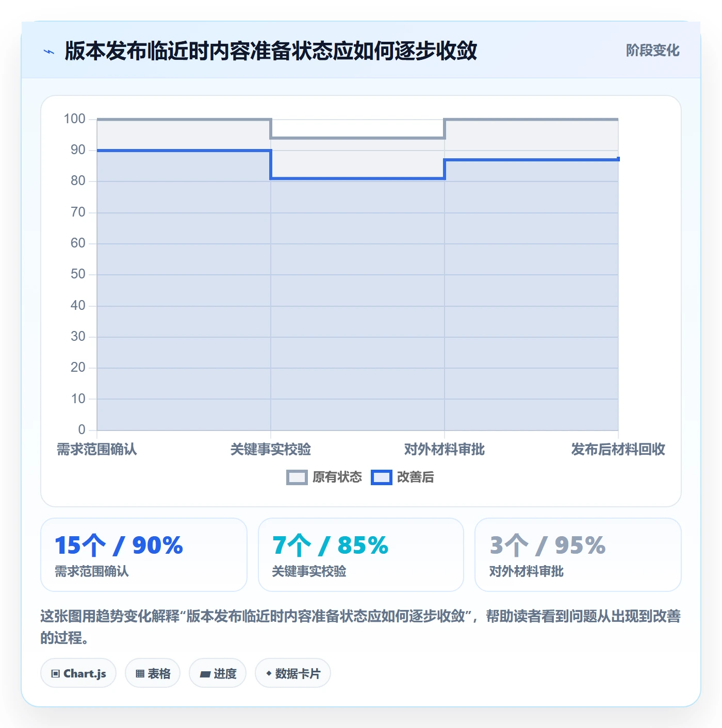The image size is (722, 728).
Task: Click the 进度 chip's bar icon
Action: click(205, 674)
